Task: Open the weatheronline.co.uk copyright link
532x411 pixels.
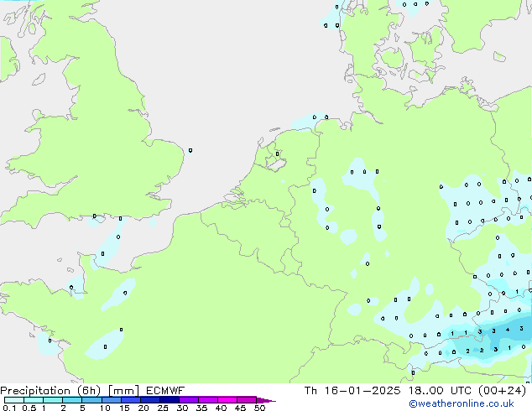Action: (x=462, y=404)
